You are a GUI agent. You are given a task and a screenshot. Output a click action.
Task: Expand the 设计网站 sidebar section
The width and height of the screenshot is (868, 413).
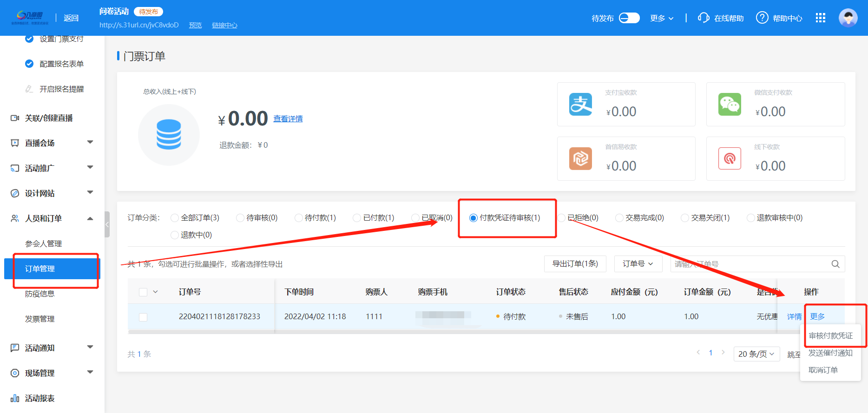click(90, 192)
